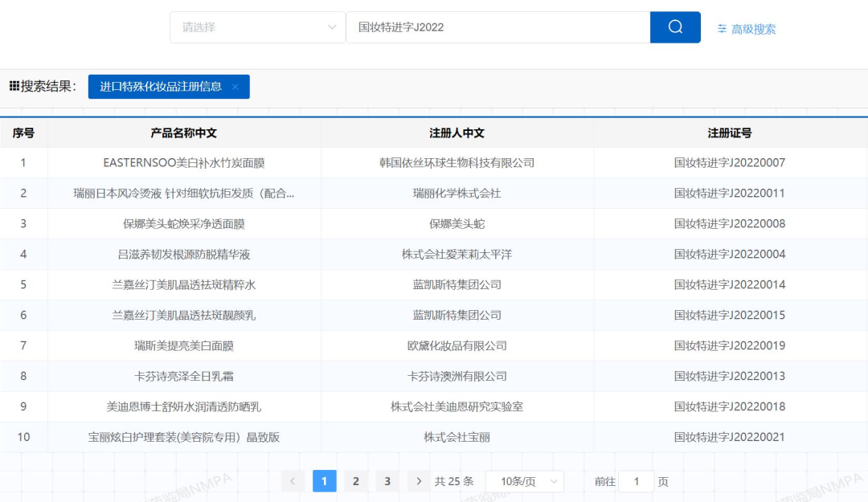Click registration number 国妆特进字J20220015

(x=730, y=315)
